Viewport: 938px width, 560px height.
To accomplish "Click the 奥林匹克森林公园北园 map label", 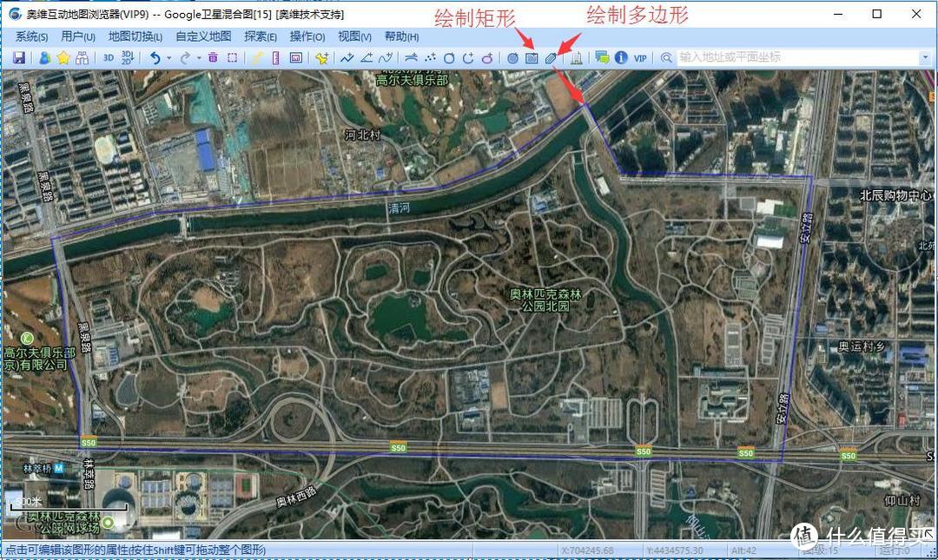I will 545,300.
